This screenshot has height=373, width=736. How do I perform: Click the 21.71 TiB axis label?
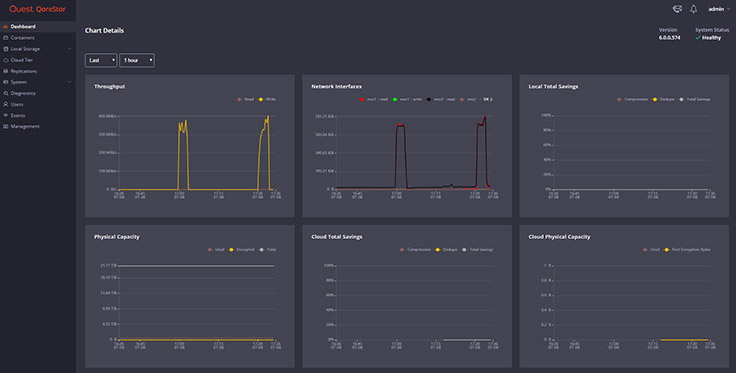click(107, 266)
